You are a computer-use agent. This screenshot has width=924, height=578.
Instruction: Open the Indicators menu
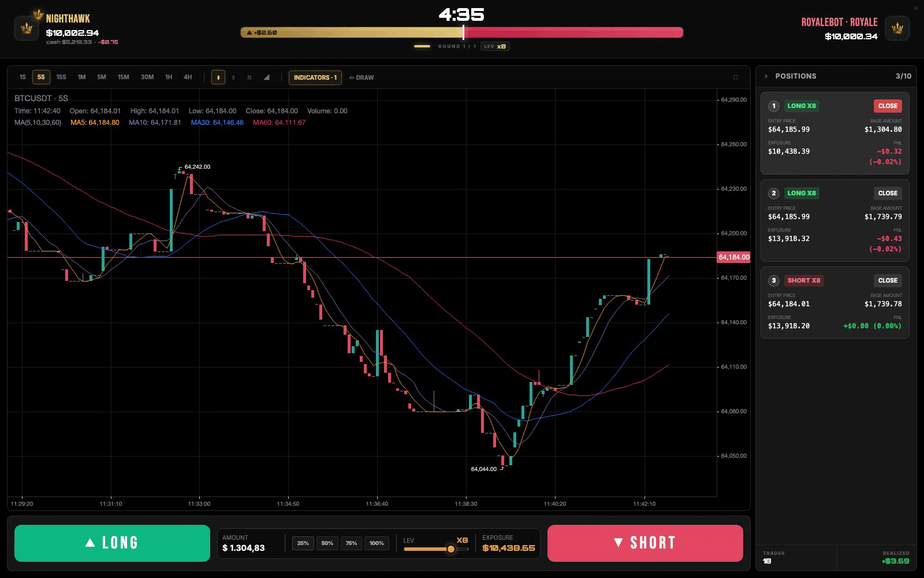(315, 77)
